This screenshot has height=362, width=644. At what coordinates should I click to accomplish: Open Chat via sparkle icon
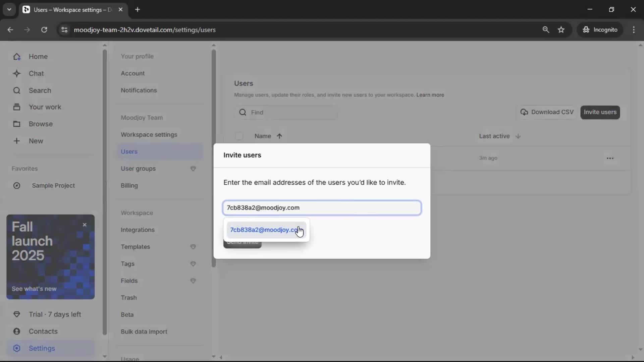point(17,73)
